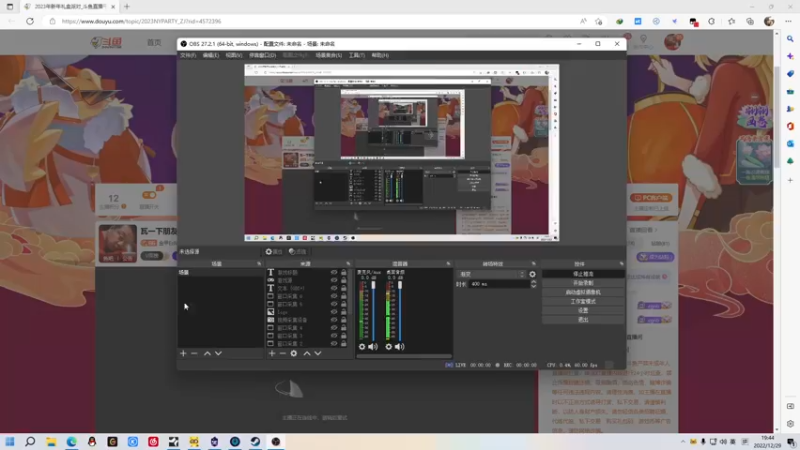The image size is (800, 450).
Task: Move the scene down in the Scenes panel
Action: (x=218, y=353)
